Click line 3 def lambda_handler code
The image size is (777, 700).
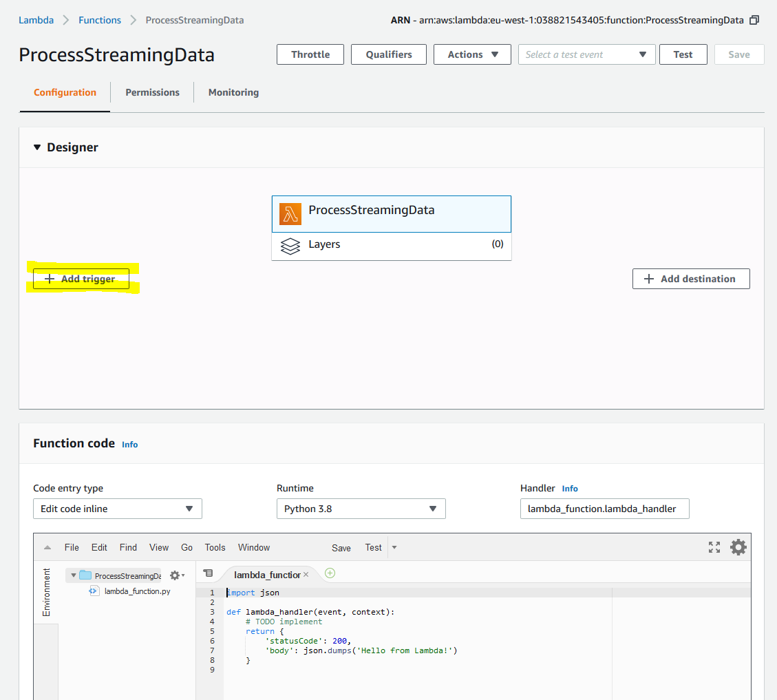pos(310,612)
